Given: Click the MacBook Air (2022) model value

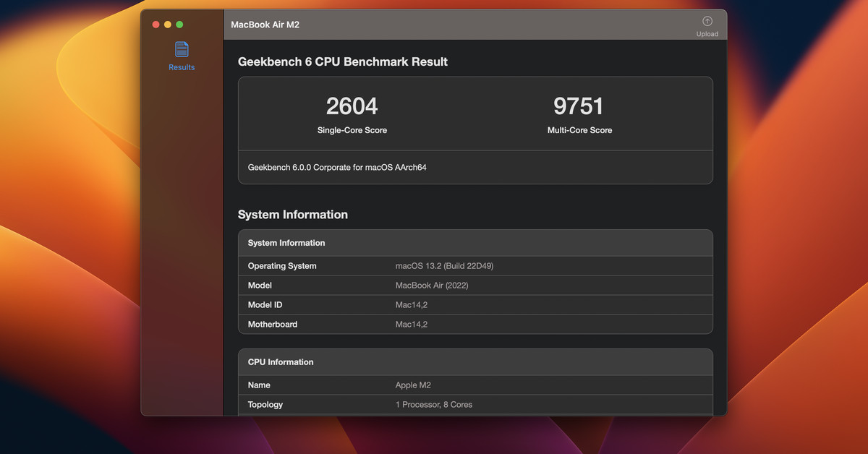Looking at the screenshot, I should pos(432,286).
